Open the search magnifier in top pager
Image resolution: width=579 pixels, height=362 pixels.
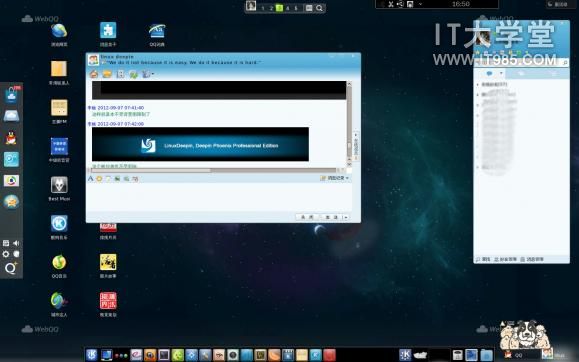tap(320, 8)
